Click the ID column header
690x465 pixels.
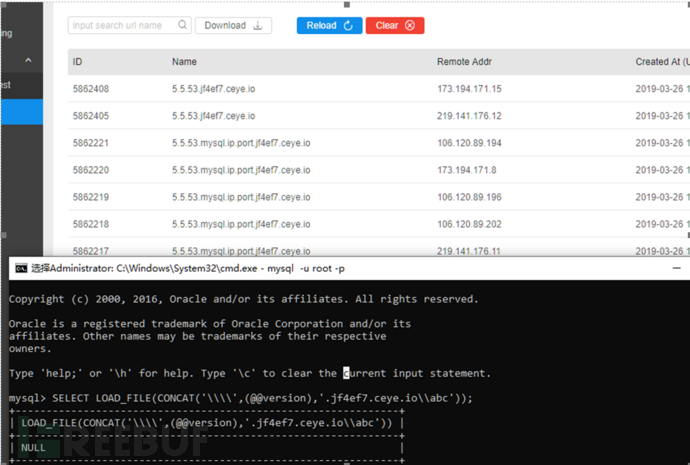click(x=77, y=62)
